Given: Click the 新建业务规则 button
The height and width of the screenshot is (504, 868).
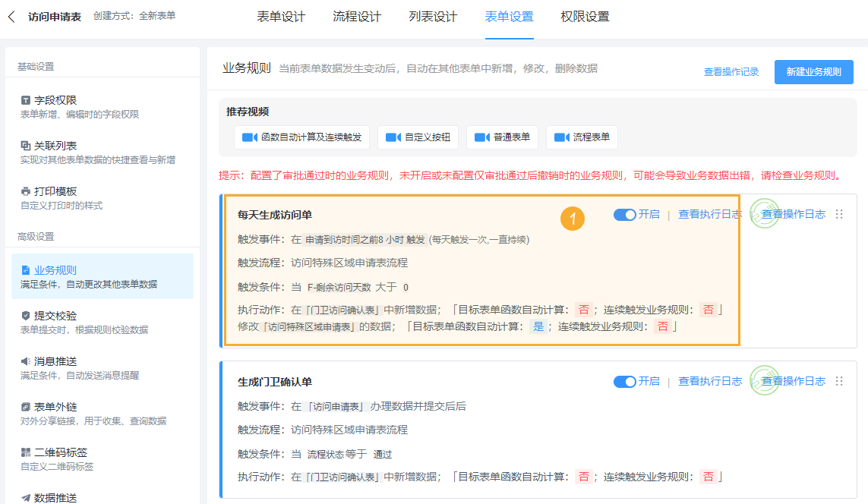Looking at the screenshot, I should [x=813, y=71].
